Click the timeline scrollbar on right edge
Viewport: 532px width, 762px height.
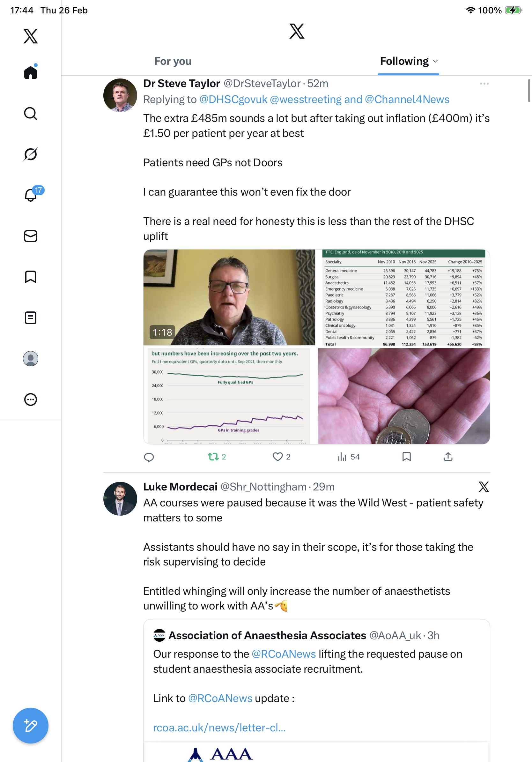coord(529,91)
